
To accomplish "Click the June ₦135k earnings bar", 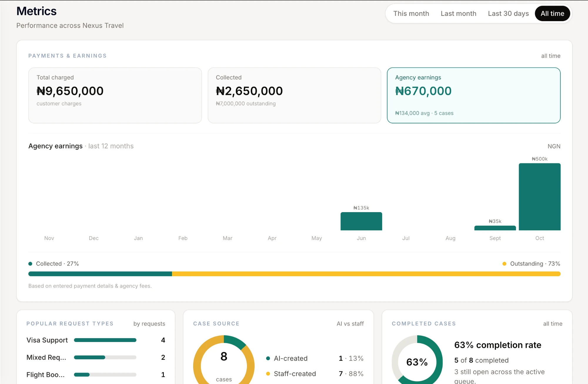I will click(x=361, y=221).
